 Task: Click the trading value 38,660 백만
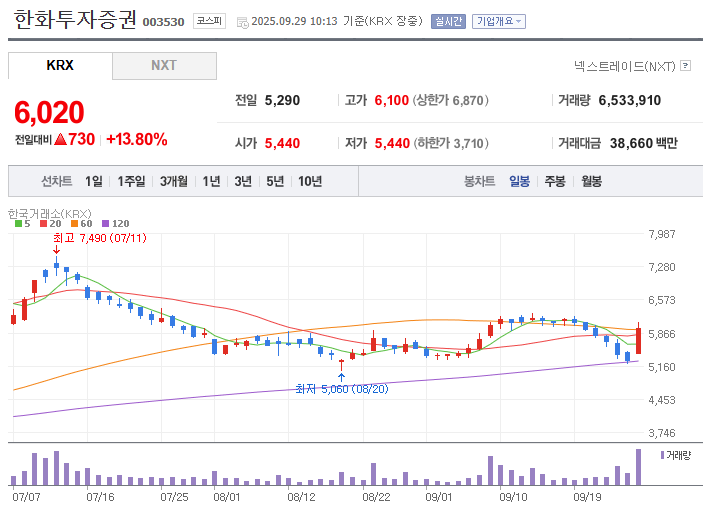(643, 143)
